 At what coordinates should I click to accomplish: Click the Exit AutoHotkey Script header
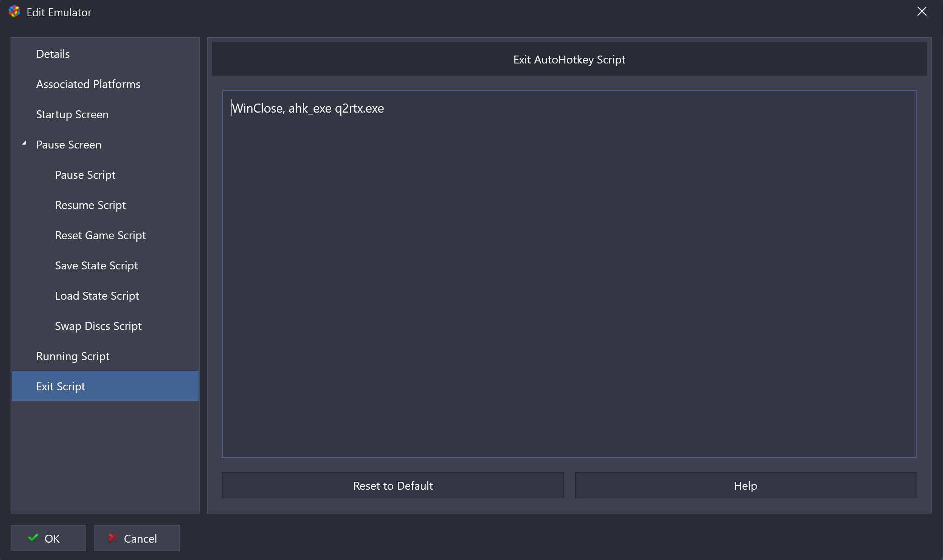(569, 59)
